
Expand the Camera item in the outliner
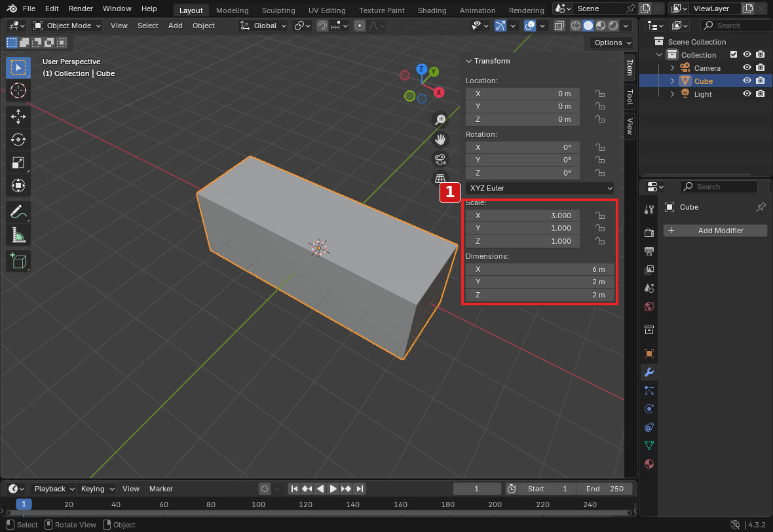point(672,68)
